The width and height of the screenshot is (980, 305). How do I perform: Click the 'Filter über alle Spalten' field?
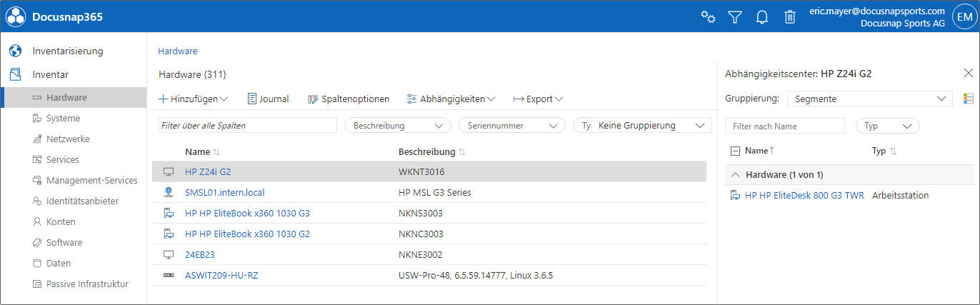[248, 126]
